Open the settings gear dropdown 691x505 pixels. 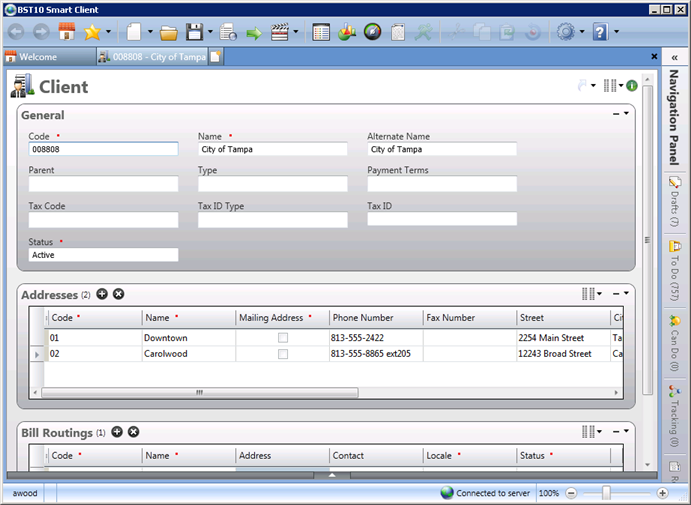(568, 32)
